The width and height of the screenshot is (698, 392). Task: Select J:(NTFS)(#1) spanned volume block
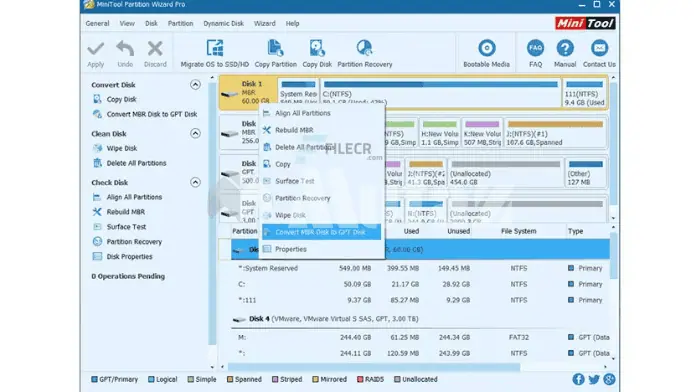click(555, 133)
